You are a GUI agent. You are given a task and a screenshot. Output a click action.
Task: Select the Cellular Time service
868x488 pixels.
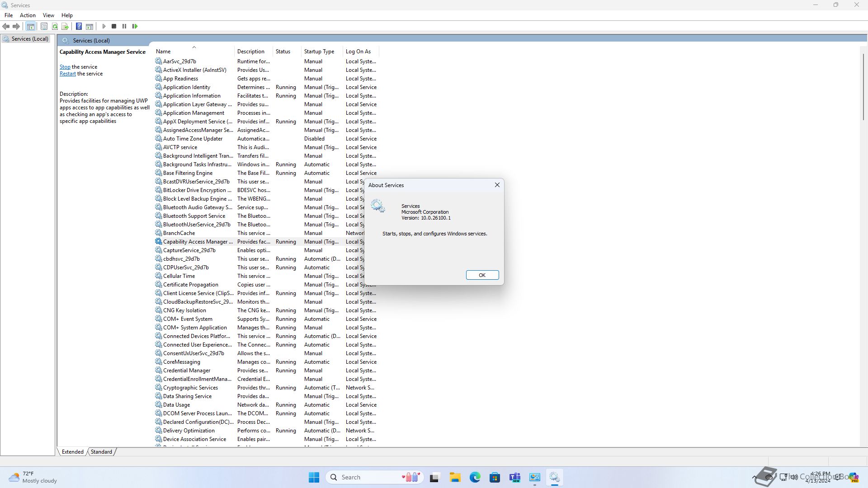[x=259, y=276]
